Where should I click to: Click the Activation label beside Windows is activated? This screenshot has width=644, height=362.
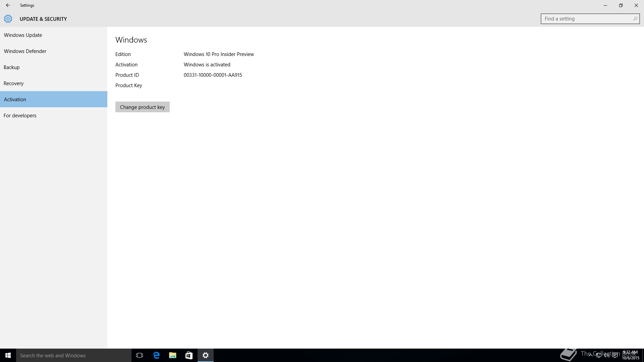[x=126, y=65]
